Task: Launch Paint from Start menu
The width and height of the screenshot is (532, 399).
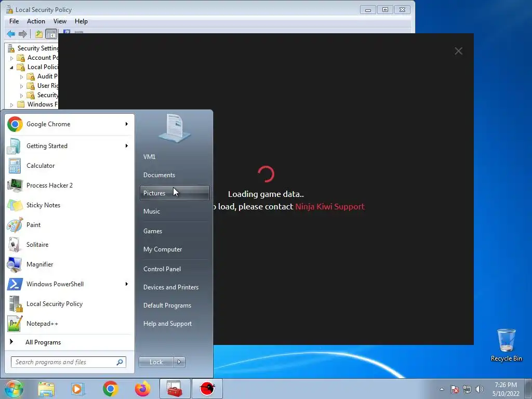Action: click(x=69, y=224)
